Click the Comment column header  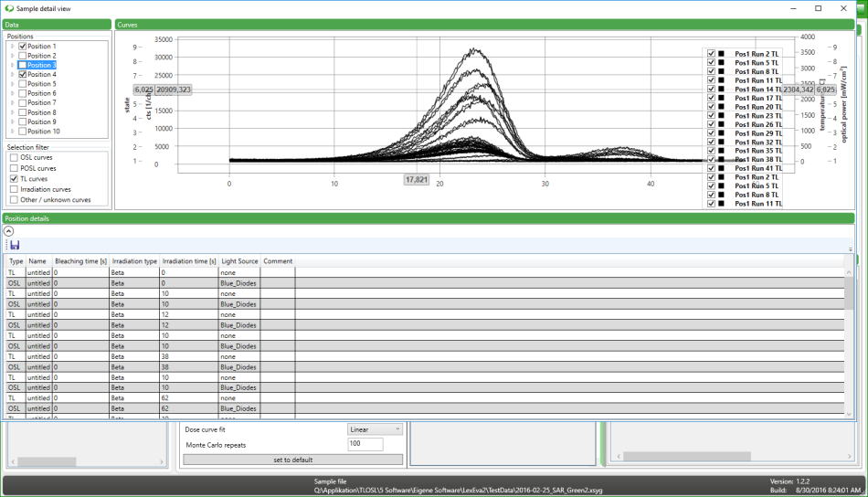pos(278,261)
